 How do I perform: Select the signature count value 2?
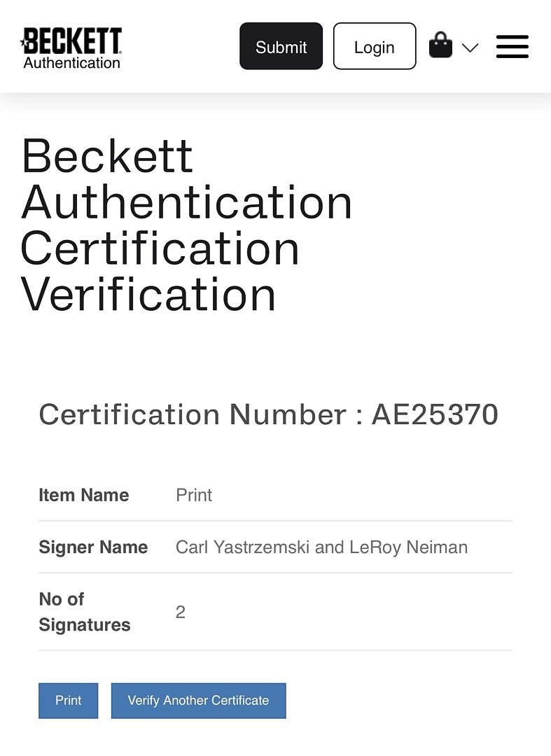(181, 612)
